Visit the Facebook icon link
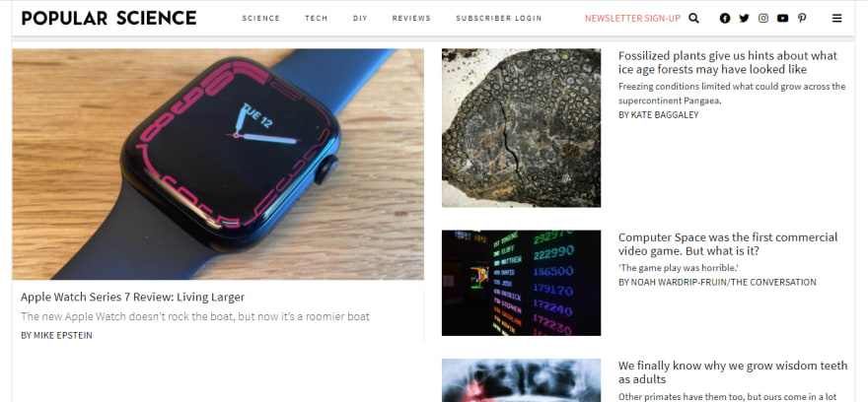Image resolution: width=868 pixels, height=402 pixels. (x=725, y=19)
